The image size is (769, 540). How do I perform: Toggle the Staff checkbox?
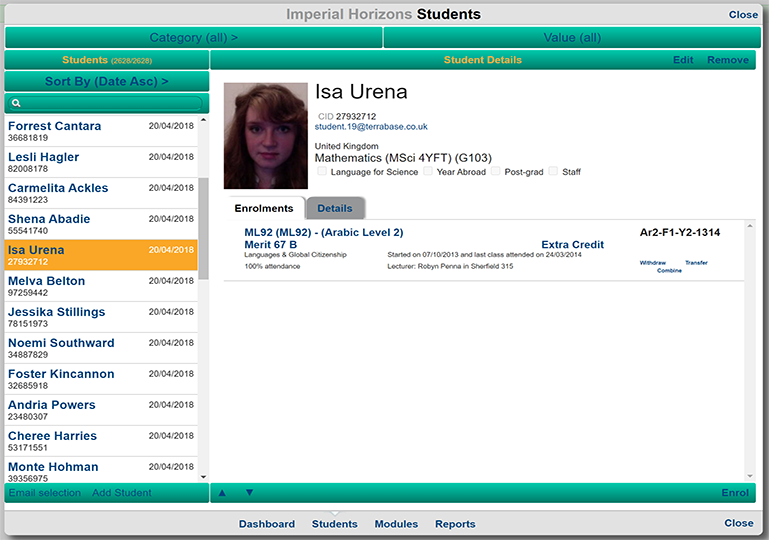click(x=554, y=172)
